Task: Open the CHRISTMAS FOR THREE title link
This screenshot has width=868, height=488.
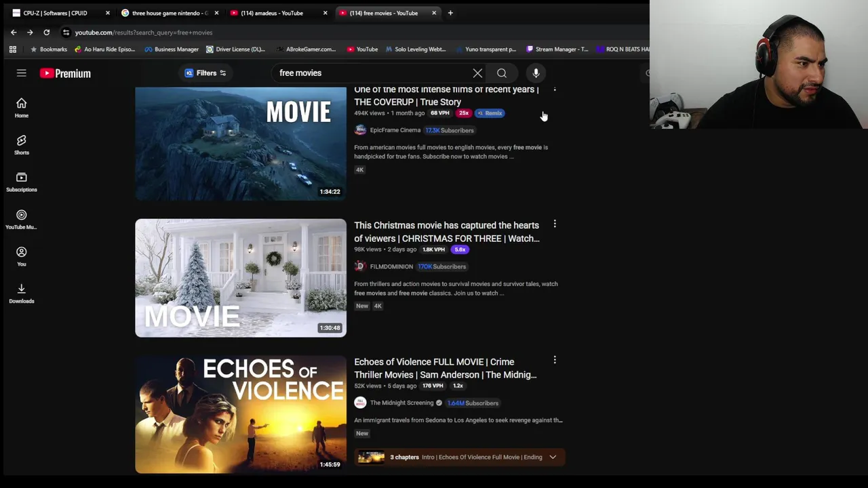Action: tap(446, 232)
